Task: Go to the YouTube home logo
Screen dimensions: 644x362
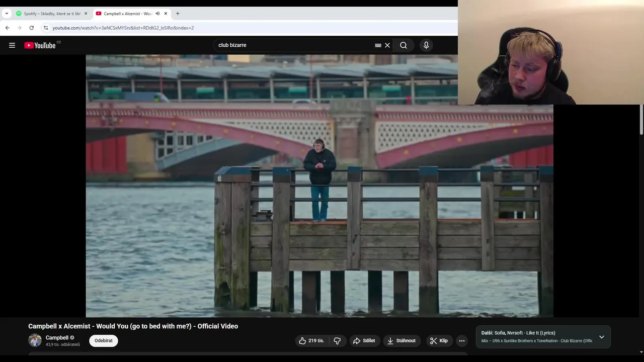Action: point(40,45)
